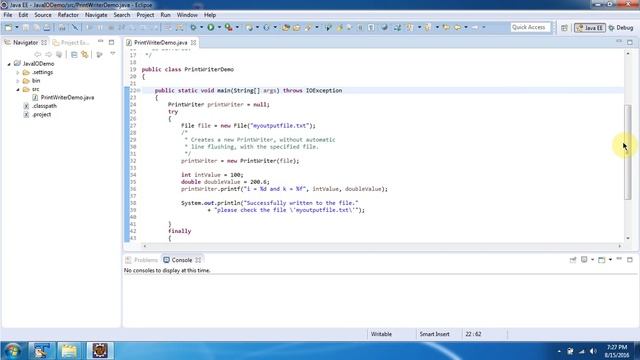
Task: Click volume icon in system tray
Action: [593, 351]
